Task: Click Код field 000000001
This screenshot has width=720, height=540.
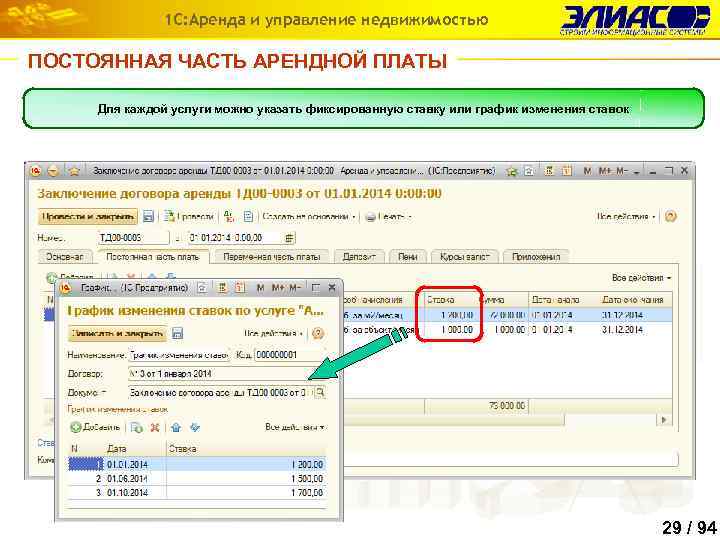Action: click(289, 355)
